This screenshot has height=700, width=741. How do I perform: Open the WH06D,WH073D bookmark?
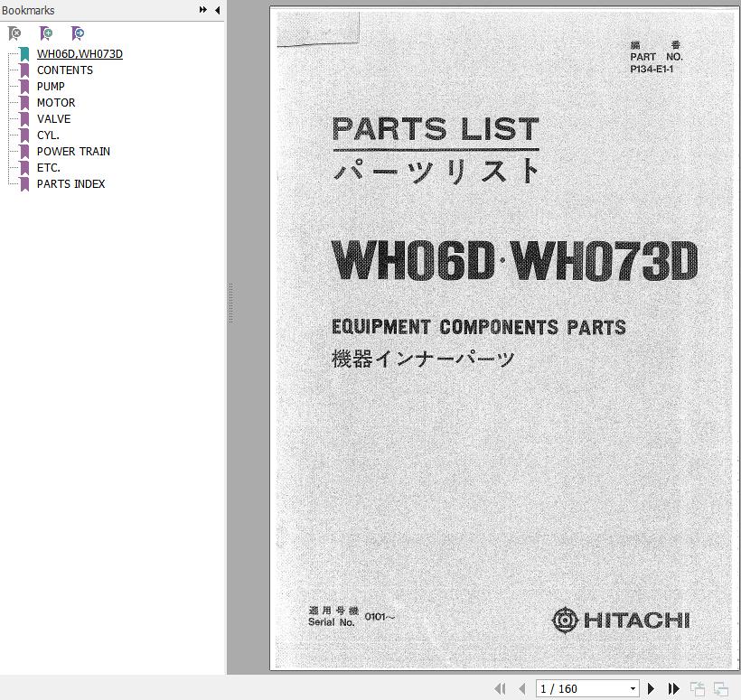80,54
